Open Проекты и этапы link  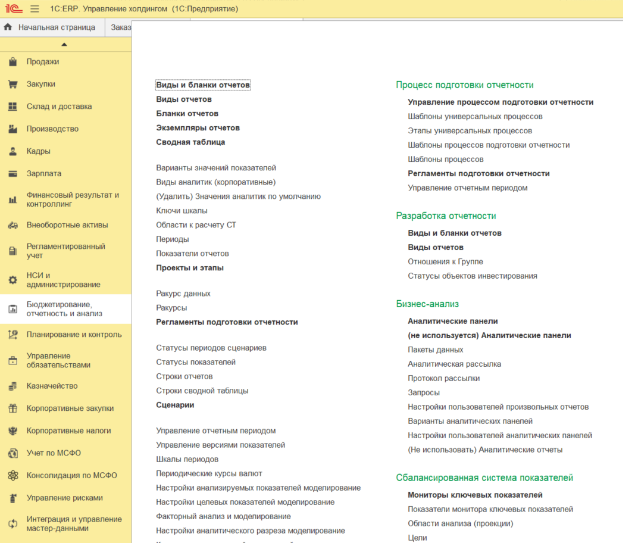coord(189,268)
